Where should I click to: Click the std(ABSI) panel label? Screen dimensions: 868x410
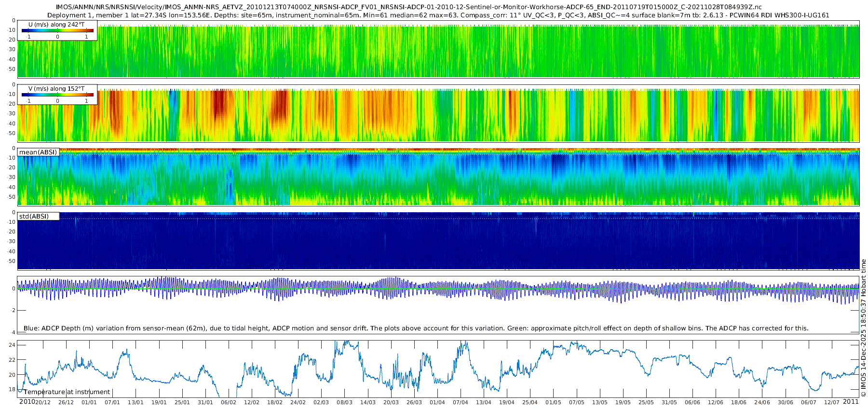point(34,216)
